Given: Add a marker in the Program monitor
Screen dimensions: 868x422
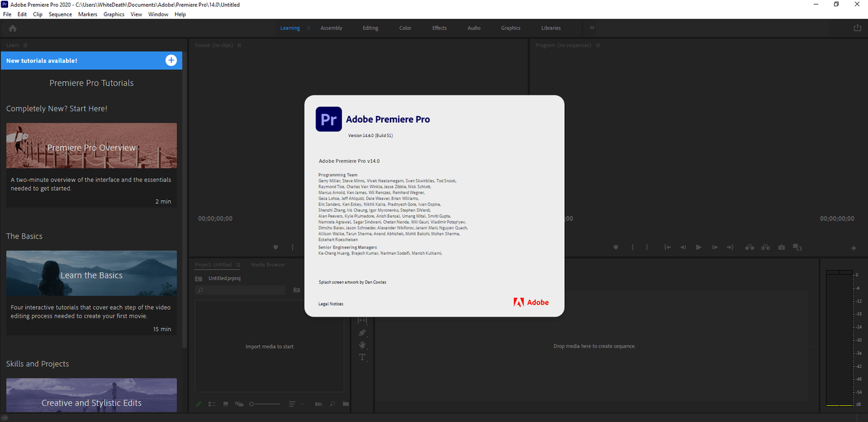Looking at the screenshot, I should pyautogui.click(x=616, y=248).
